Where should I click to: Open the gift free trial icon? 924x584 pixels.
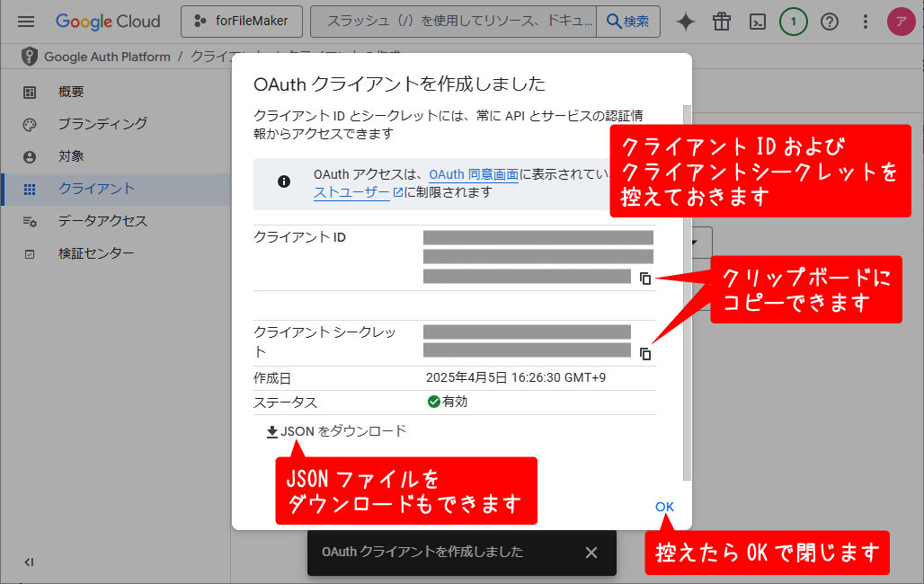click(x=721, y=22)
